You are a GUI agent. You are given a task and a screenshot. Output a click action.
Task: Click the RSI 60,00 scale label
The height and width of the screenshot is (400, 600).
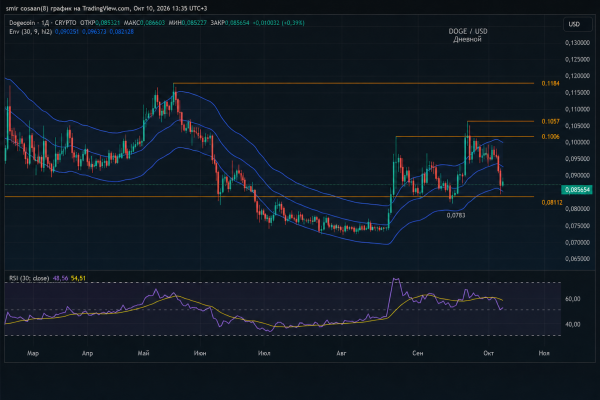pos(572,299)
